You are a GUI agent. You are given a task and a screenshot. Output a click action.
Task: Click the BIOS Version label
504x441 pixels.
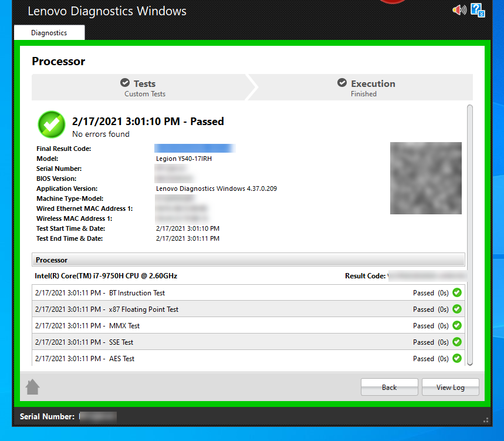56,179
